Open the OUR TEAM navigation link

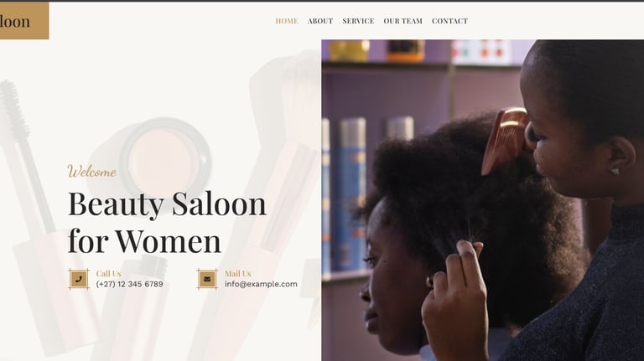click(x=402, y=21)
